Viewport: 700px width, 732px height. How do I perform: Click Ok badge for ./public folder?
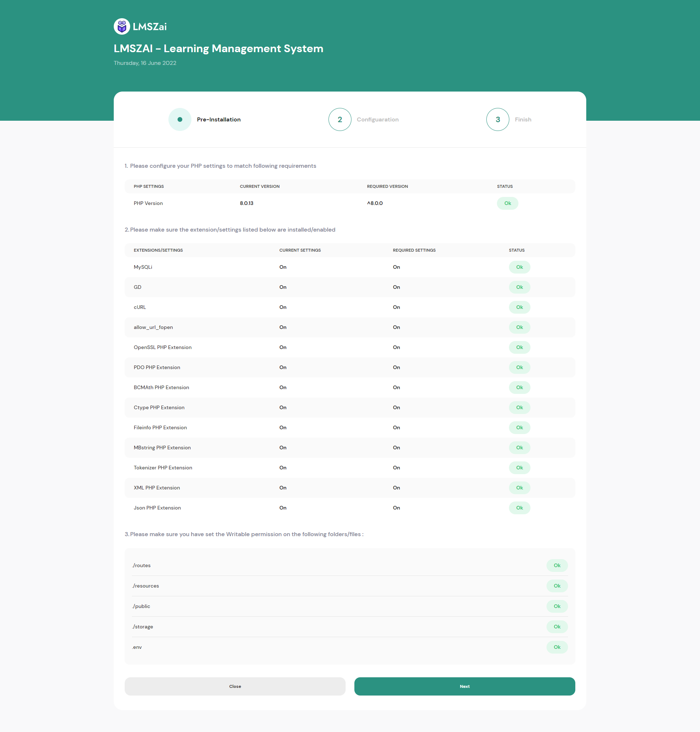(x=557, y=606)
